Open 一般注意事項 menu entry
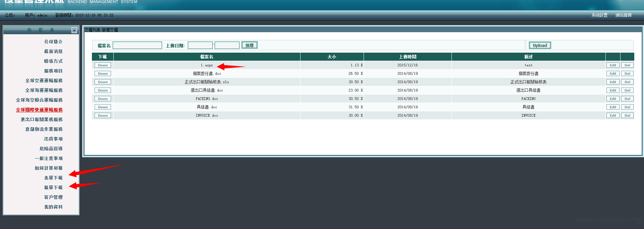Screen dimensions: 644x229 click(49, 158)
